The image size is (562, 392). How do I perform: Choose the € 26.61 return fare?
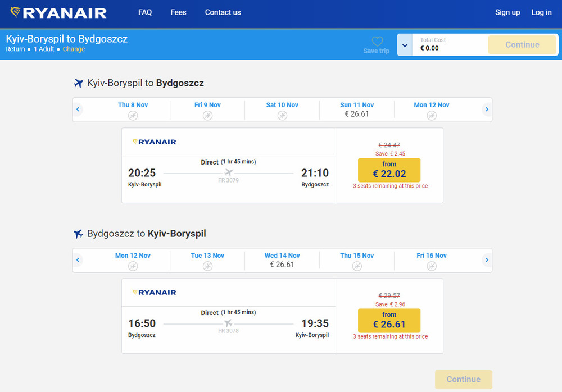click(x=389, y=321)
